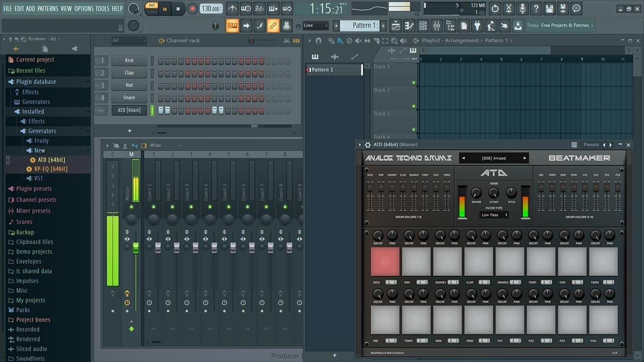Open the ATD Filter Type Low Pass dropdown
644x362 pixels.
494,215
